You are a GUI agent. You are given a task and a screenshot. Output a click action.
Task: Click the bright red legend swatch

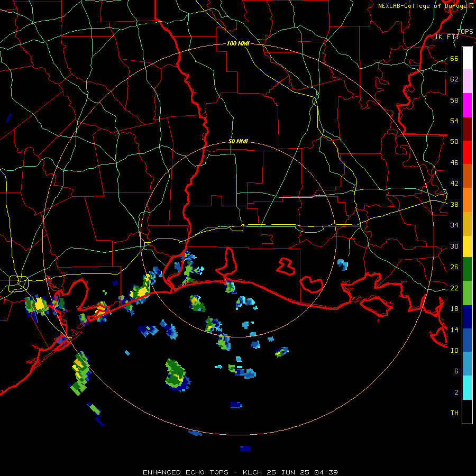467,152
